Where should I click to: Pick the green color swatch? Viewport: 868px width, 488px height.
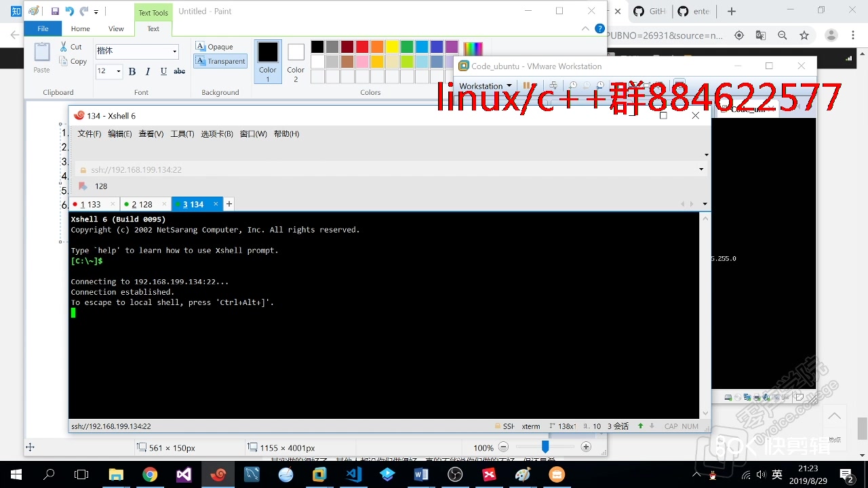click(x=407, y=47)
